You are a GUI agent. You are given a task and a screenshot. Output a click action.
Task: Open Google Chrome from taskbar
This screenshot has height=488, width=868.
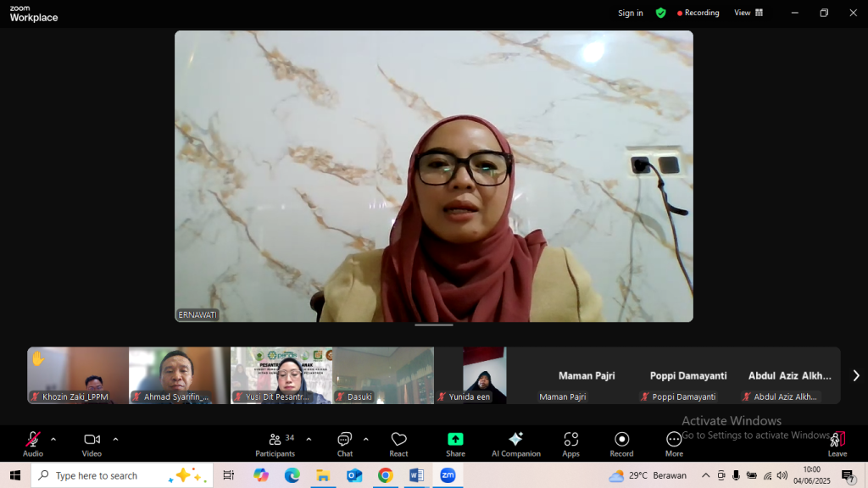pos(386,475)
